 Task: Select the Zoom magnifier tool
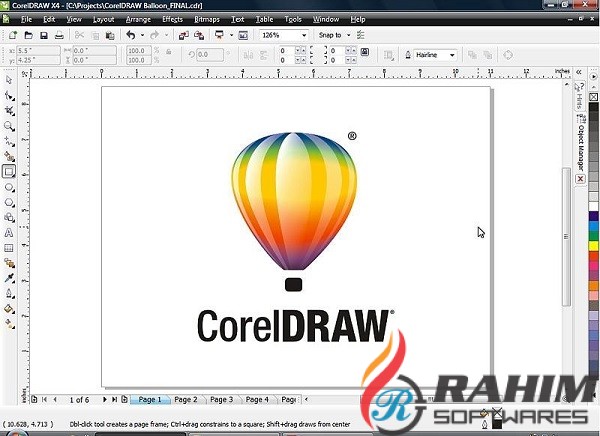pyautogui.click(x=9, y=126)
